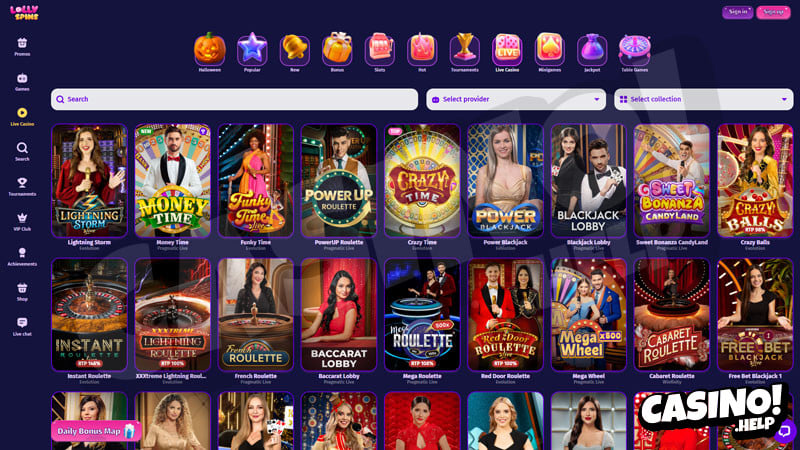The image size is (800, 450).
Task: Open VIP Club crown in sidebar
Action: (22, 221)
